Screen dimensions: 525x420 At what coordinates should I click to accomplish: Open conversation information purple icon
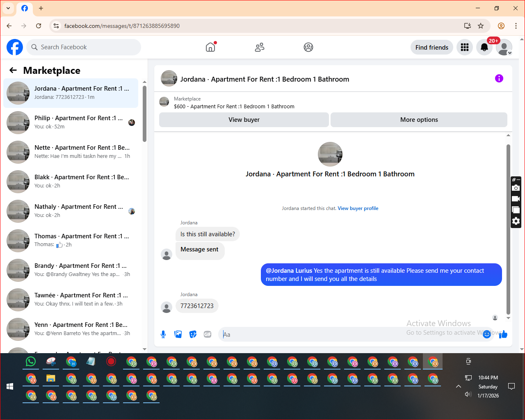[499, 78]
